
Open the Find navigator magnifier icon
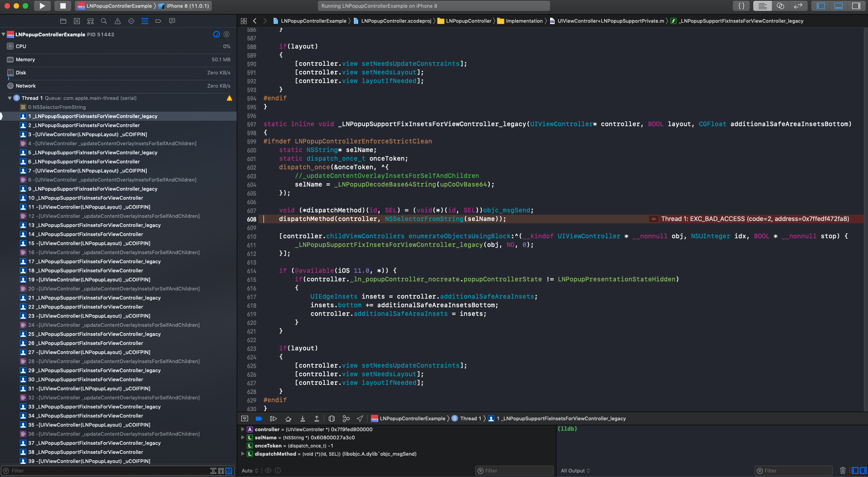(x=104, y=21)
